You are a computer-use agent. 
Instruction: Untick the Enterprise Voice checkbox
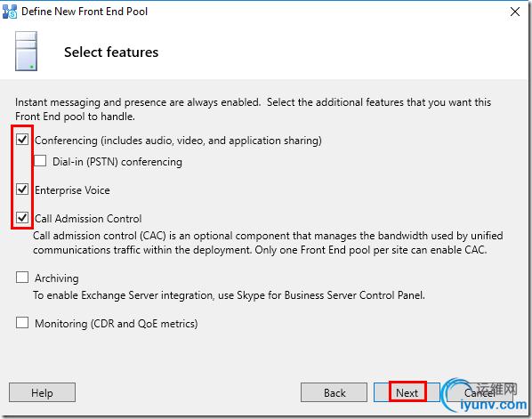pos(22,189)
